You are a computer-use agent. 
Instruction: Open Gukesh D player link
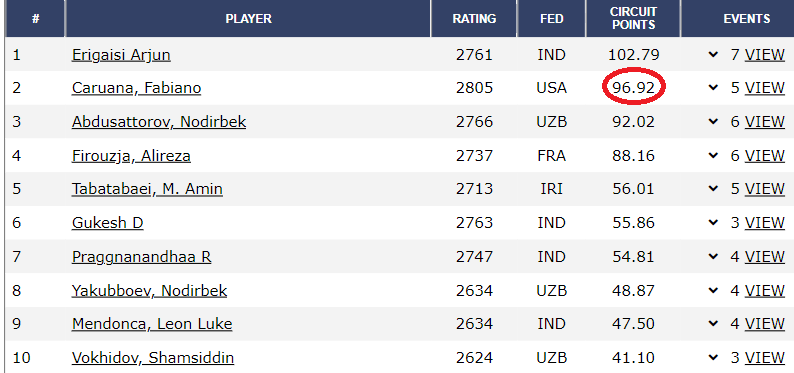107,223
